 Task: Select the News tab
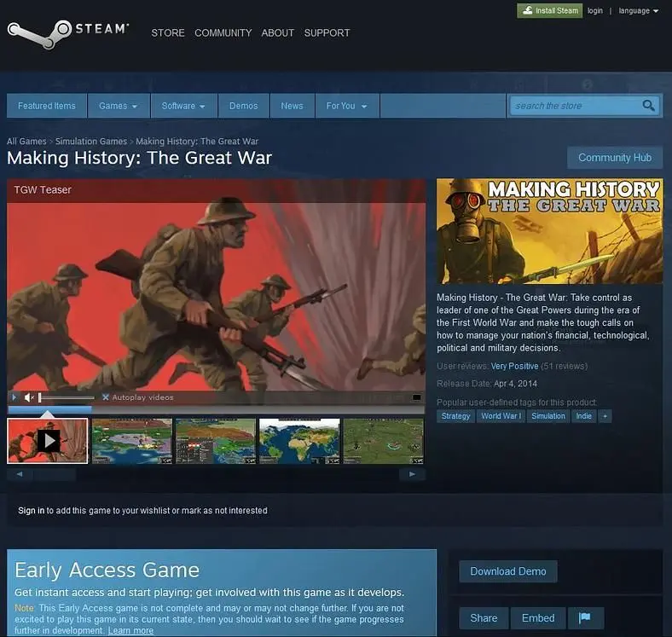tap(292, 106)
